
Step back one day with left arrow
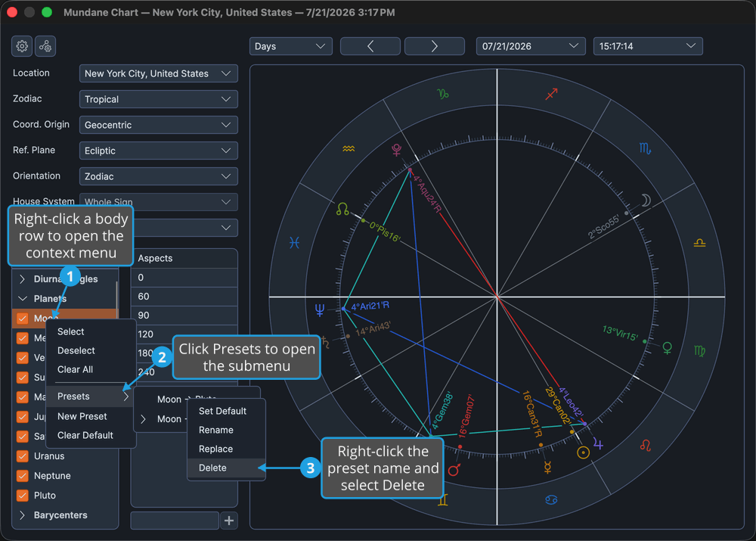[370, 46]
